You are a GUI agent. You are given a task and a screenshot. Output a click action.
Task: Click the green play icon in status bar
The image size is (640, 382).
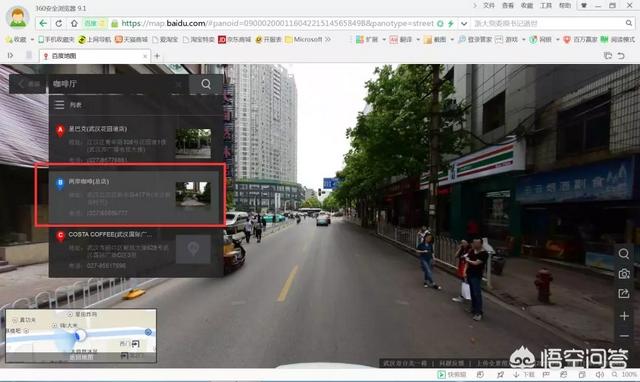point(441,374)
